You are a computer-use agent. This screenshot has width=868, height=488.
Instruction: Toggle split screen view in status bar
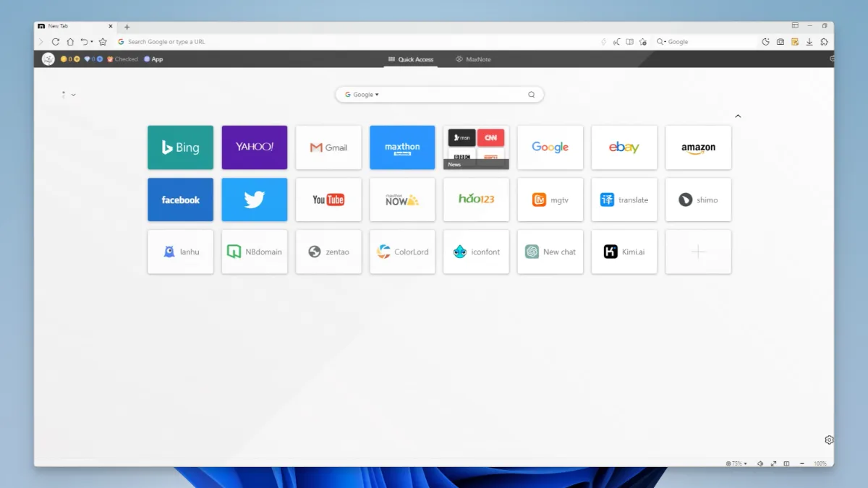point(787,463)
